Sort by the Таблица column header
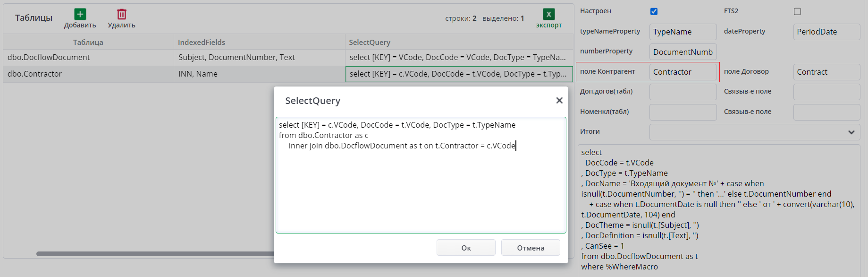Image resolution: width=868 pixels, height=277 pixels. click(x=88, y=42)
